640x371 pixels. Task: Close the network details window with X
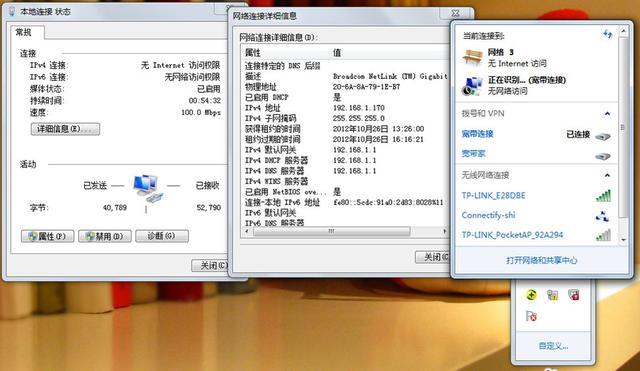click(x=456, y=13)
